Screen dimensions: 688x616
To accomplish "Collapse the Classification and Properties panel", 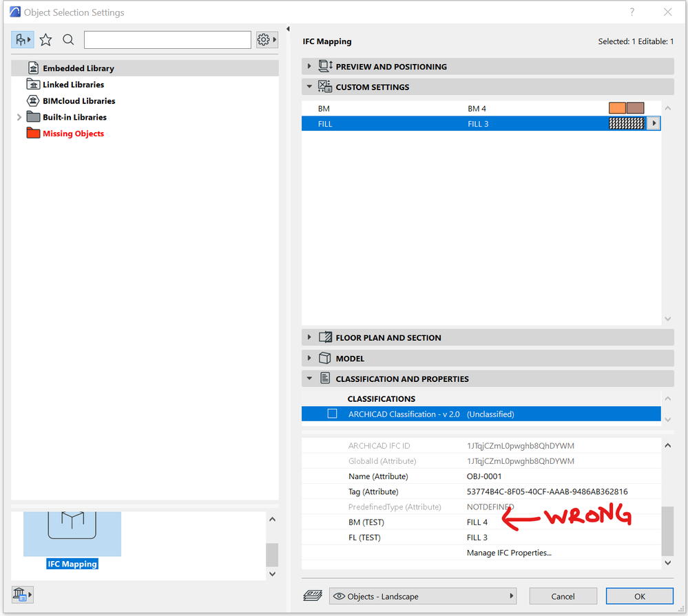I will click(x=309, y=379).
